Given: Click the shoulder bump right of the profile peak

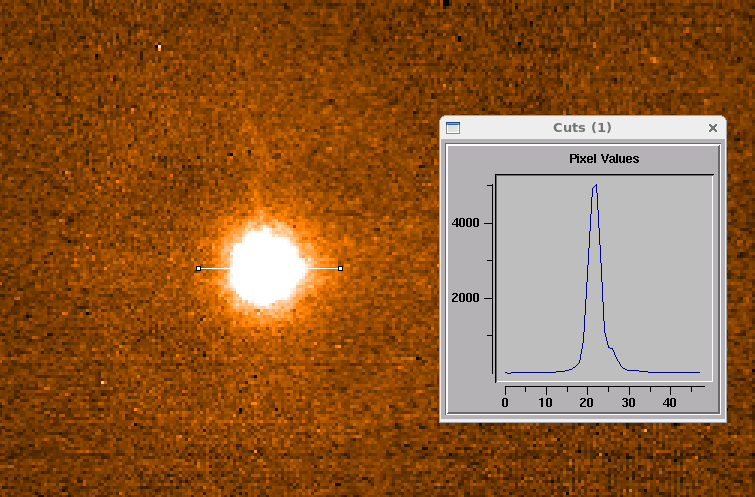Looking at the screenshot, I should 611,349.
